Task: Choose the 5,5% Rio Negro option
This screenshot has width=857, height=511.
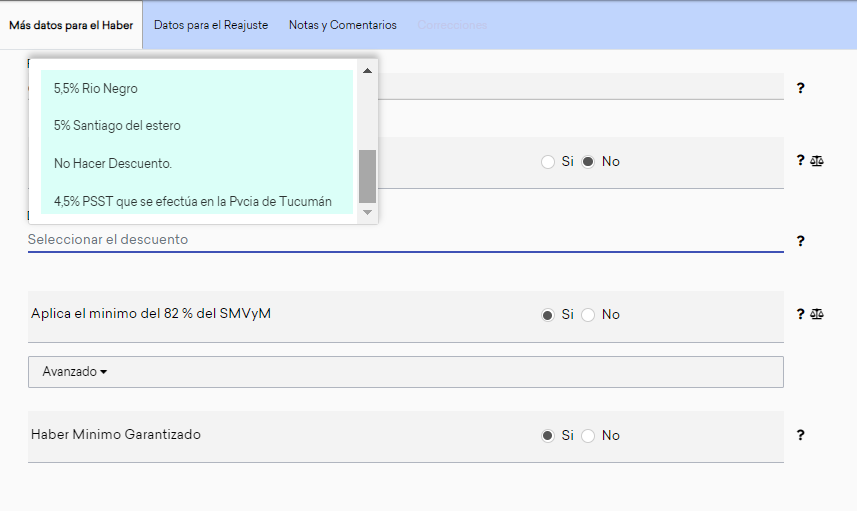Action: (x=197, y=89)
